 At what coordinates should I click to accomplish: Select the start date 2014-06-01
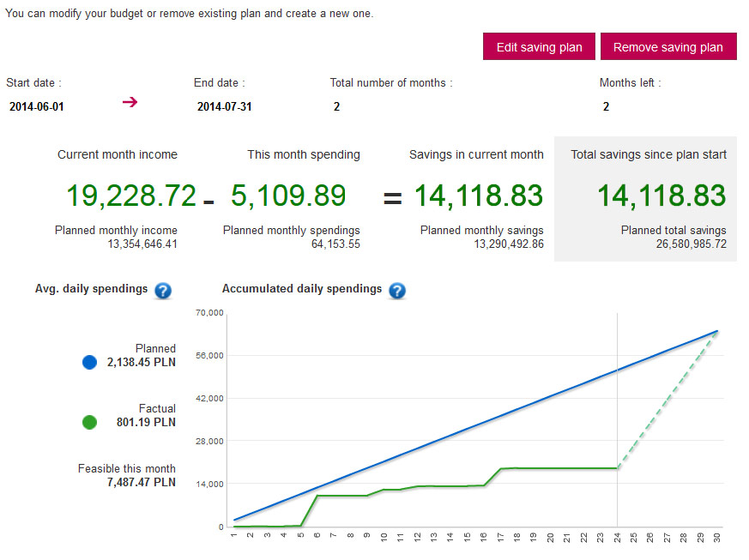[x=37, y=107]
